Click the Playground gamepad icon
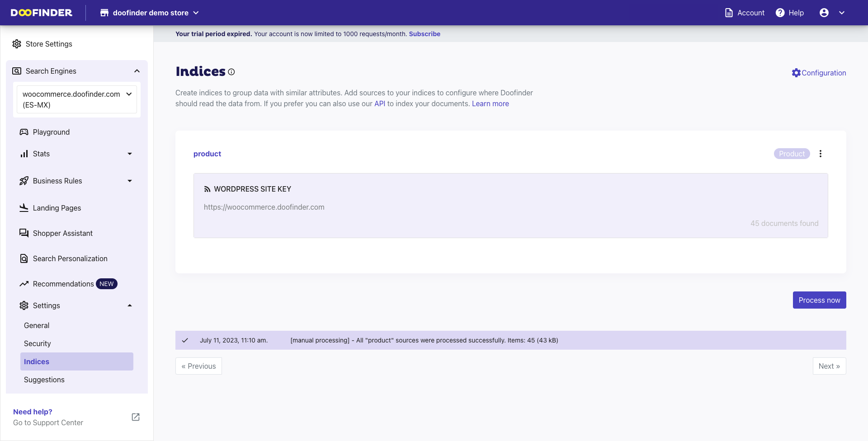Screen dimensions: 868x441 click(x=24, y=132)
